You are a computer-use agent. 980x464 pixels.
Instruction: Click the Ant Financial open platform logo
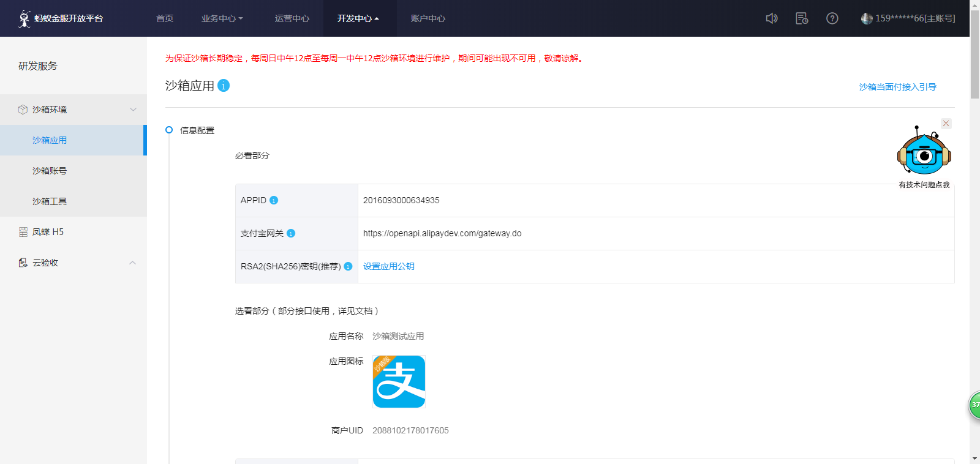(61, 18)
